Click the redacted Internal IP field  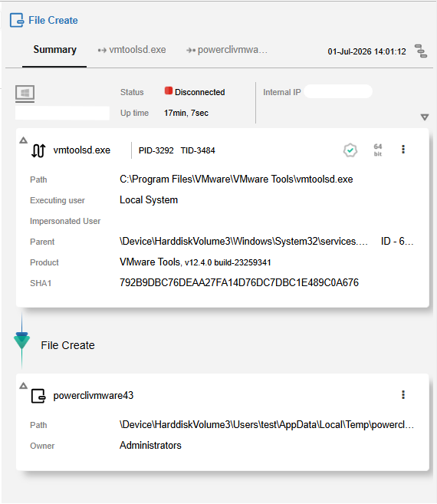click(x=338, y=91)
